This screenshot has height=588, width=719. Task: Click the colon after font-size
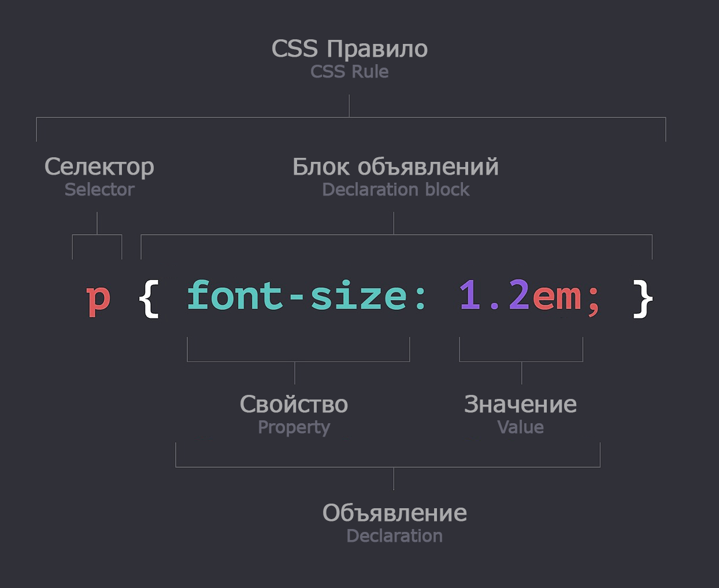pyautogui.click(x=421, y=299)
